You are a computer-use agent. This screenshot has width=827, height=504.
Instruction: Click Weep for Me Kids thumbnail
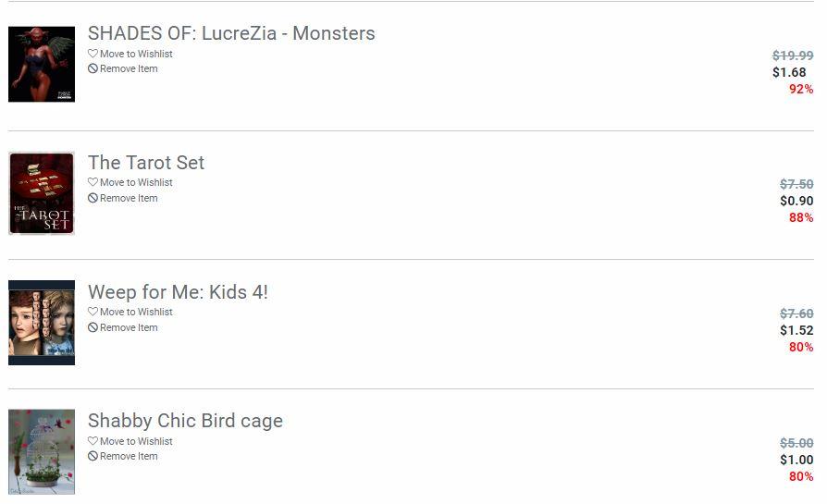(42, 323)
